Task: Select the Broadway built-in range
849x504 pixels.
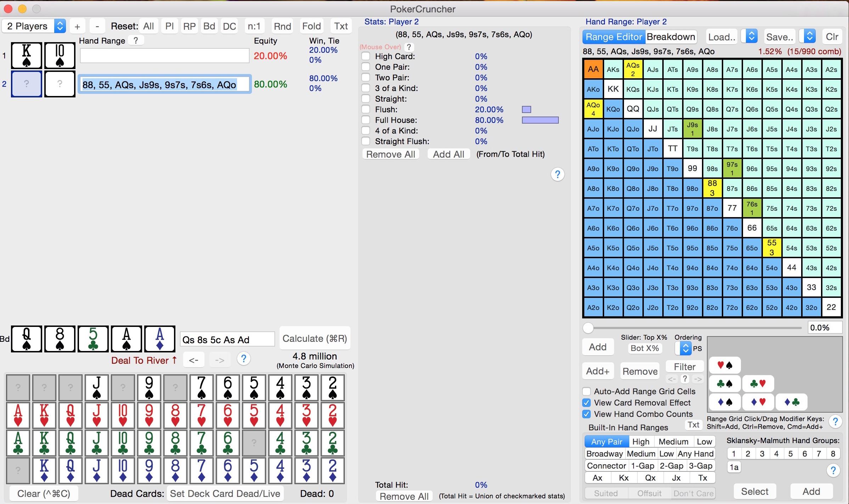Action: pyautogui.click(x=605, y=454)
